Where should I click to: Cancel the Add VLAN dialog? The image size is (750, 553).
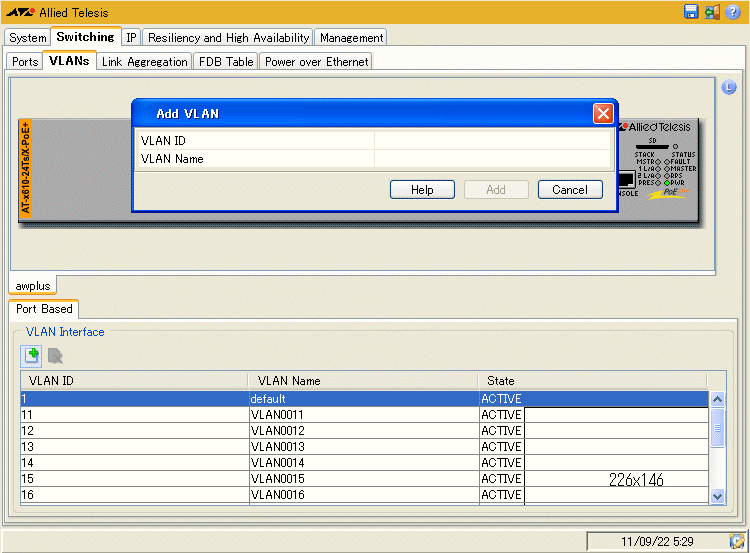point(570,190)
